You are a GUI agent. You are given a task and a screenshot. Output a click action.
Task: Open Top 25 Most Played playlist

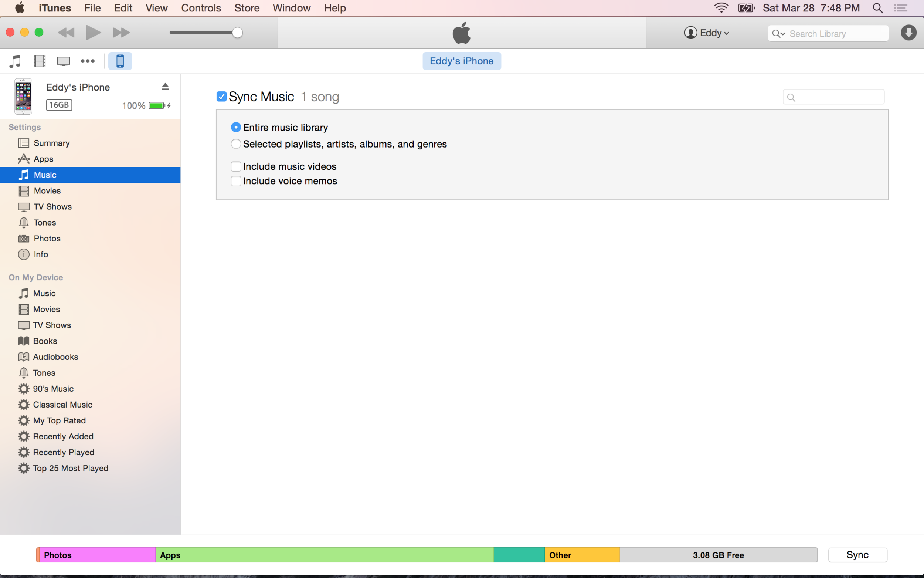pos(90,468)
